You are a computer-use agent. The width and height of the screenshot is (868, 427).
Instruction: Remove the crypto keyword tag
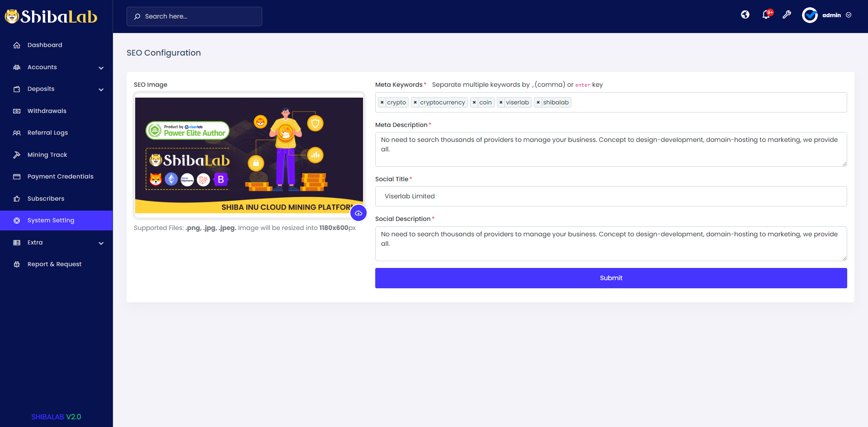(x=382, y=103)
